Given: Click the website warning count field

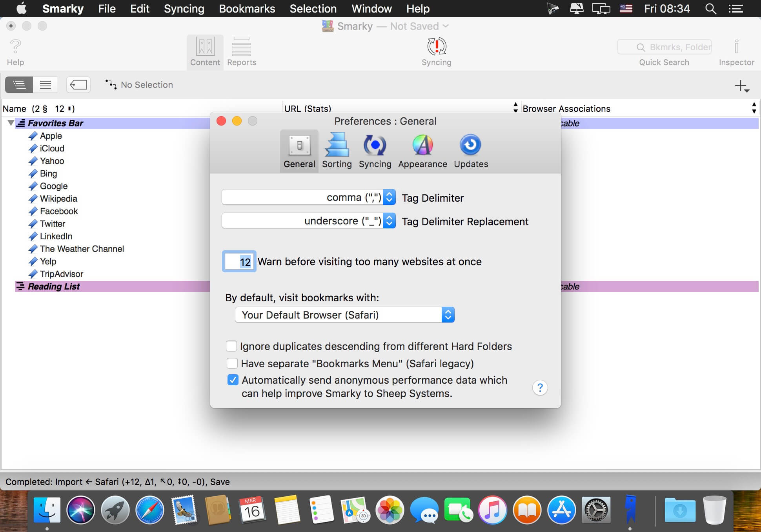Looking at the screenshot, I should tap(239, 262).
